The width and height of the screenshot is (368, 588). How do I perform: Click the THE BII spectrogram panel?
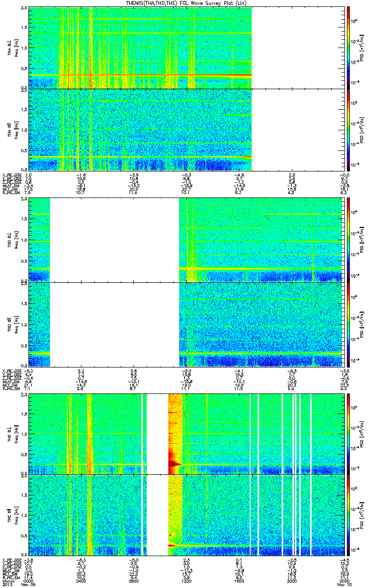tap(185, 515)
